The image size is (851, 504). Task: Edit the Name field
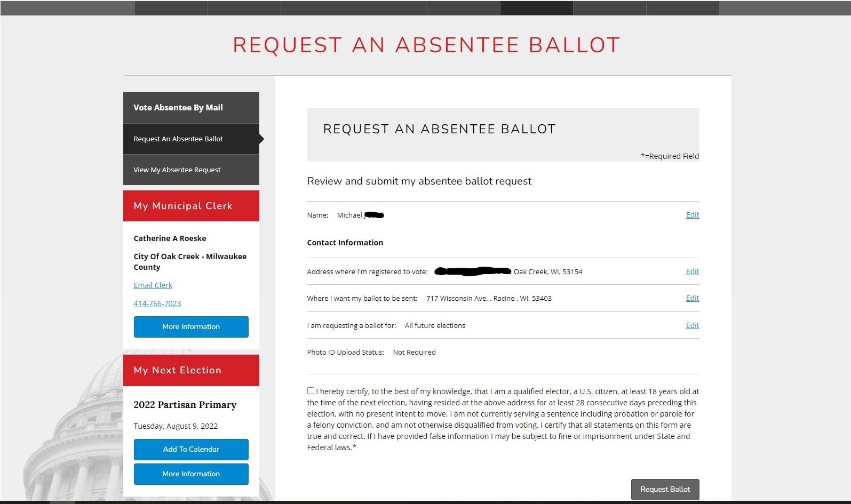[692, 215]
